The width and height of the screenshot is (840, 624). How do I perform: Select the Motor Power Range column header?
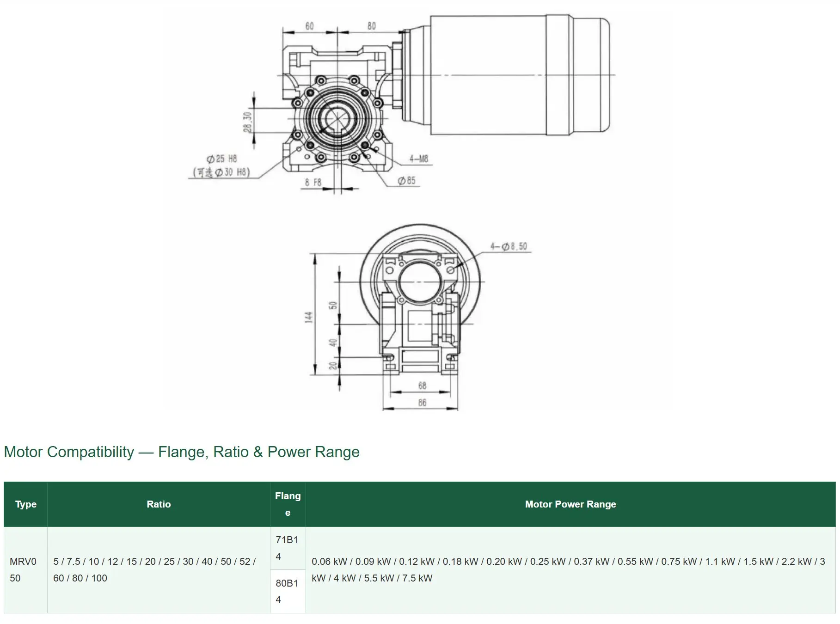(x=570, y=504)
